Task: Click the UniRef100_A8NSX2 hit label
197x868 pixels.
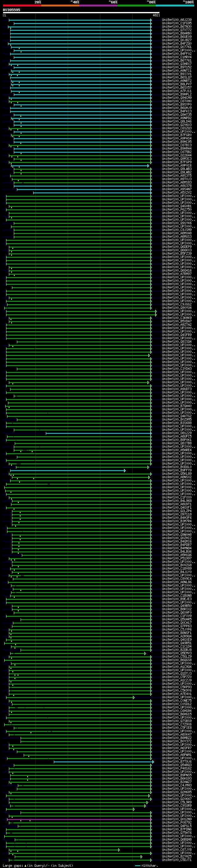Action: pyautogui.click(x=177, y=477)
